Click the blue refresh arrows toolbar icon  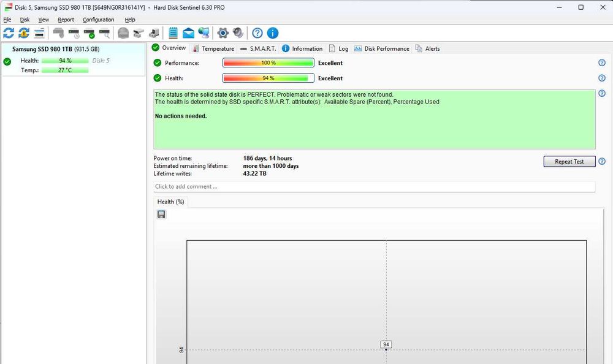click(9, 33)
